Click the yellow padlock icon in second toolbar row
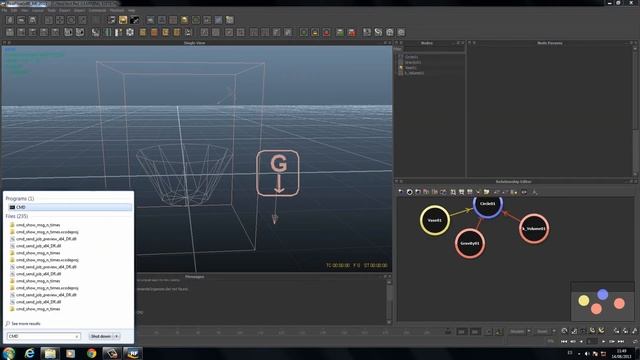The image size is (640, 360). click(315, 32)
